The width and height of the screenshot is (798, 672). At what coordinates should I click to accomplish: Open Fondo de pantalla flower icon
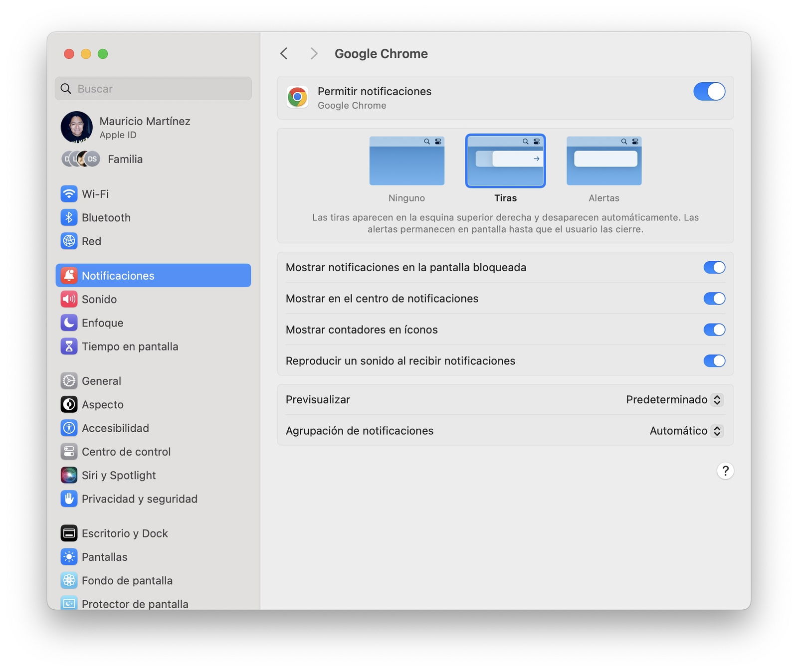point(69,580)
